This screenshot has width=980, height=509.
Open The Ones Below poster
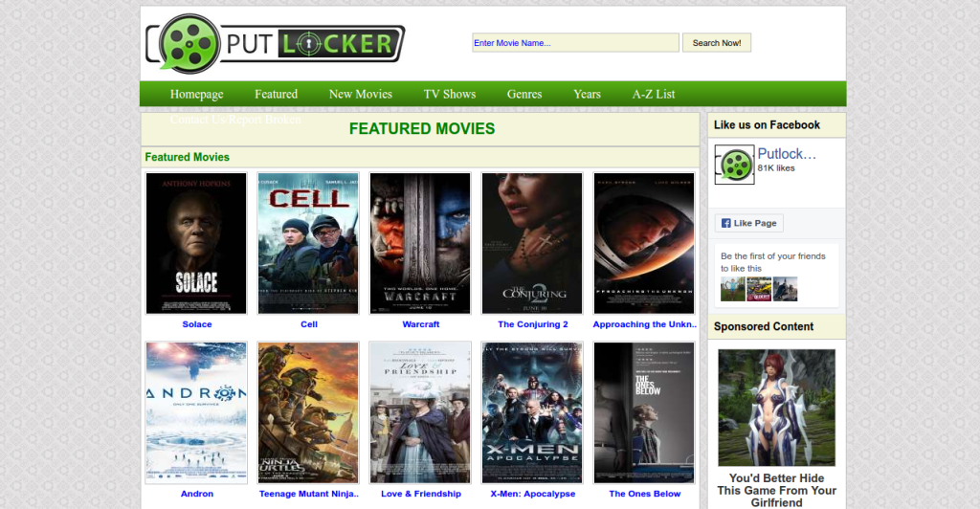click(x=644, y=412)
